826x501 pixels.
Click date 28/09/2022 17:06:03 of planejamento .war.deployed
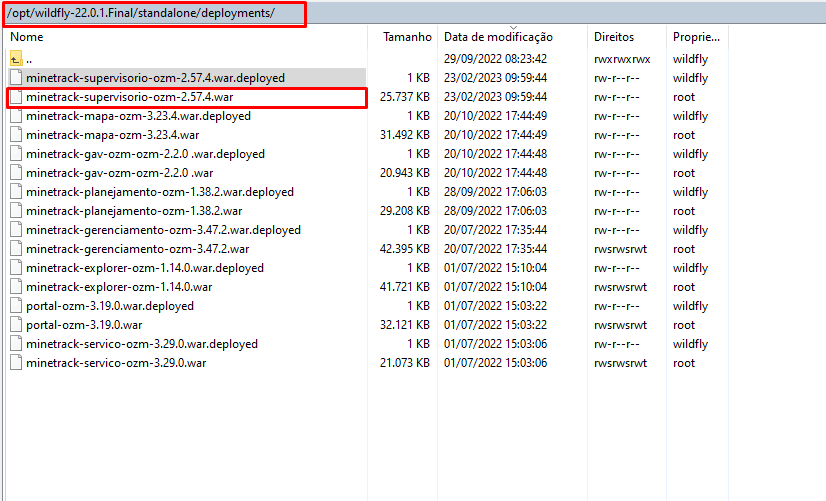tap(495, 192)
